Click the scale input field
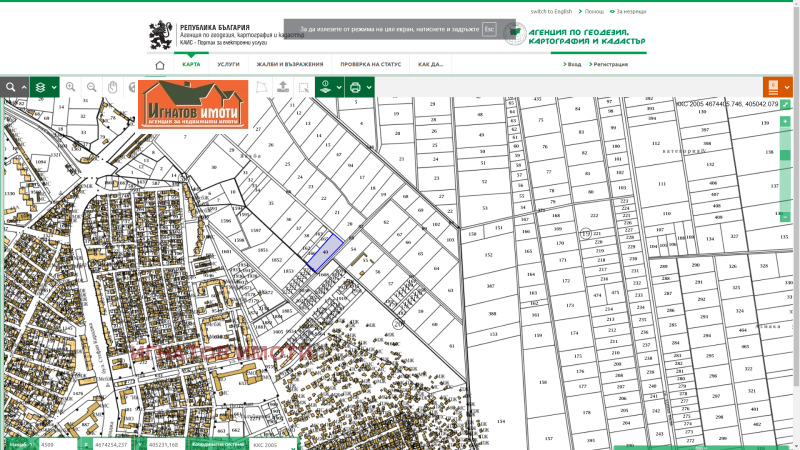 click(x=57, y=443)
